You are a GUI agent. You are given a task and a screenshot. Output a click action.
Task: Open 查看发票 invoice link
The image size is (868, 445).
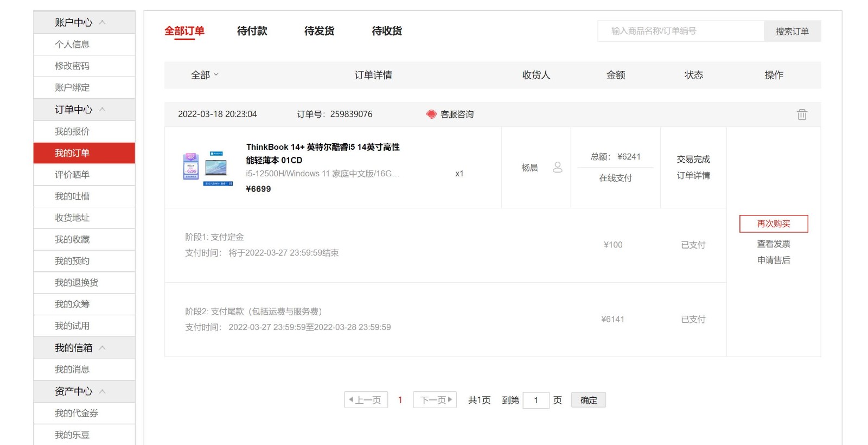(x=774, y=244)
